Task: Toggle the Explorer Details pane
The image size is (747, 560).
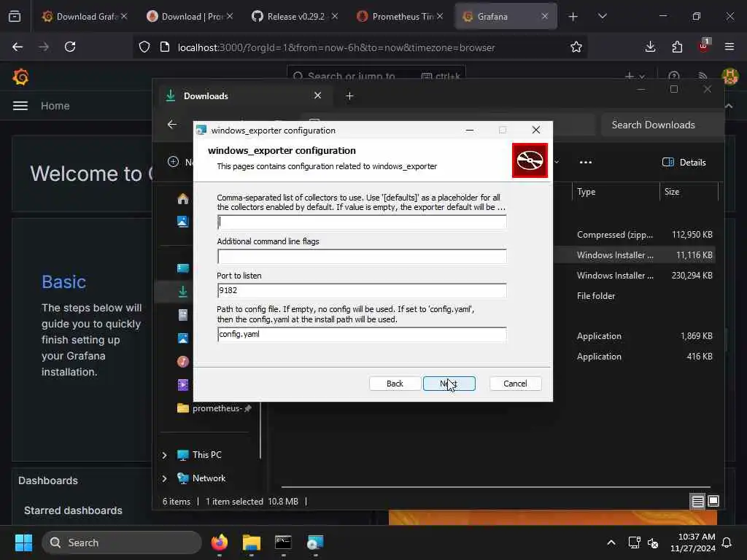Action: pos(684,163)
